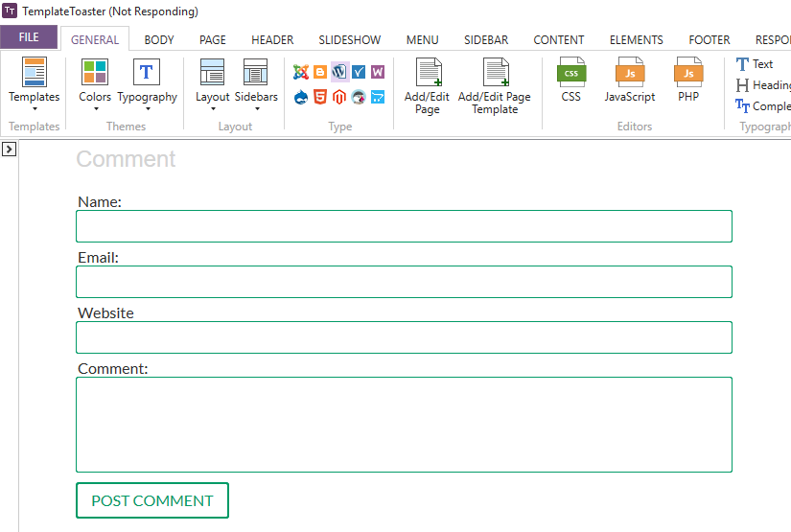Open the FILE menu
Image resolution: width=791 pixels, height=532 pixels.
tap(29, 38)
